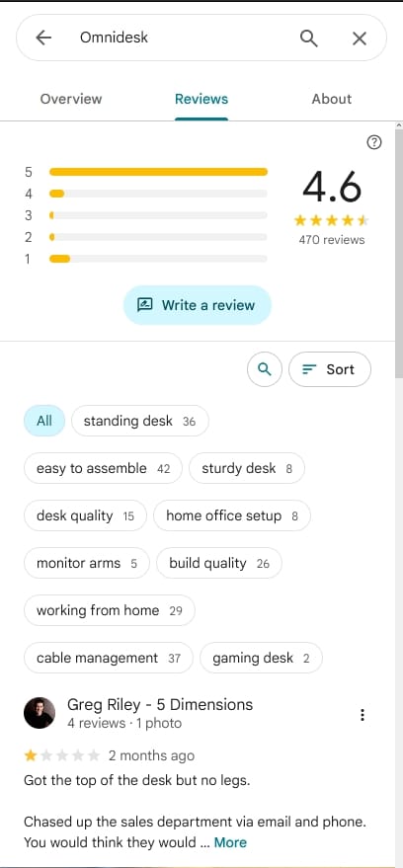
Task: Click the Omnidesk search text field
Action: pos(183,38)
